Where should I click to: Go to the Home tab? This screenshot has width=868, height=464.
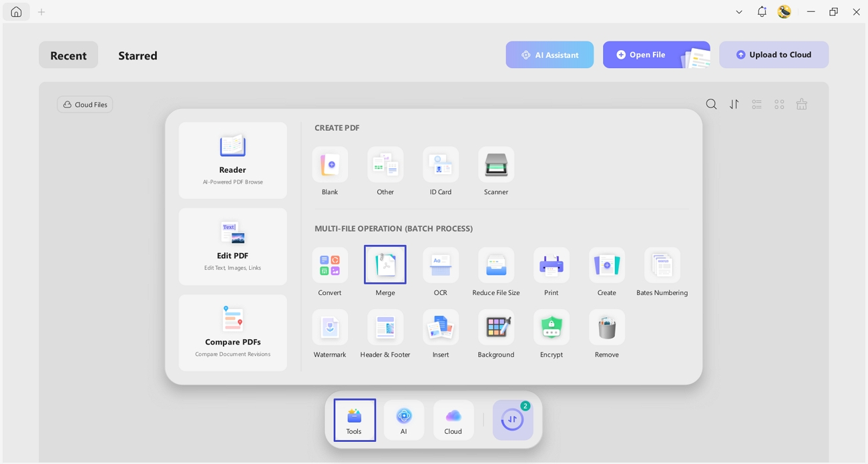tap(16, 12)
